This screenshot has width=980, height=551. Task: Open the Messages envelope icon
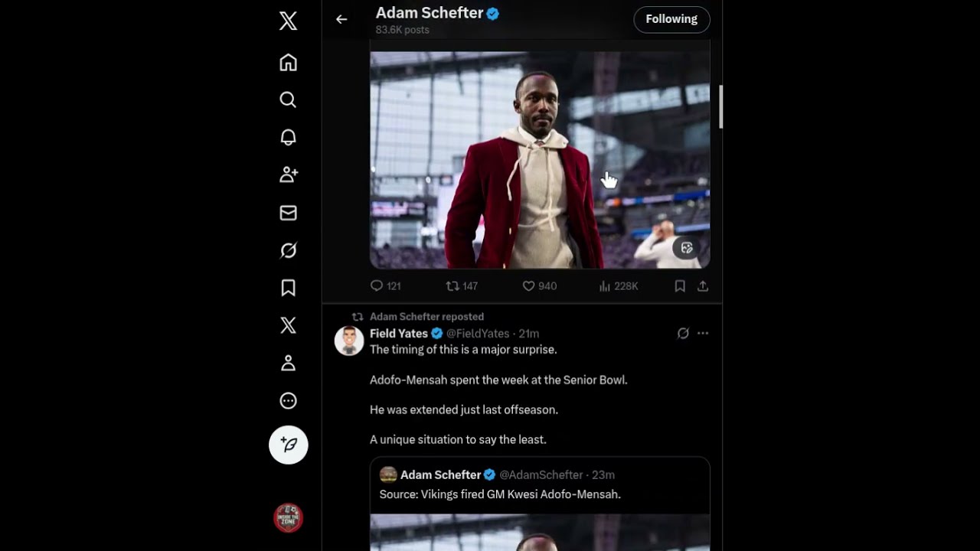click(x=288, y=213)
